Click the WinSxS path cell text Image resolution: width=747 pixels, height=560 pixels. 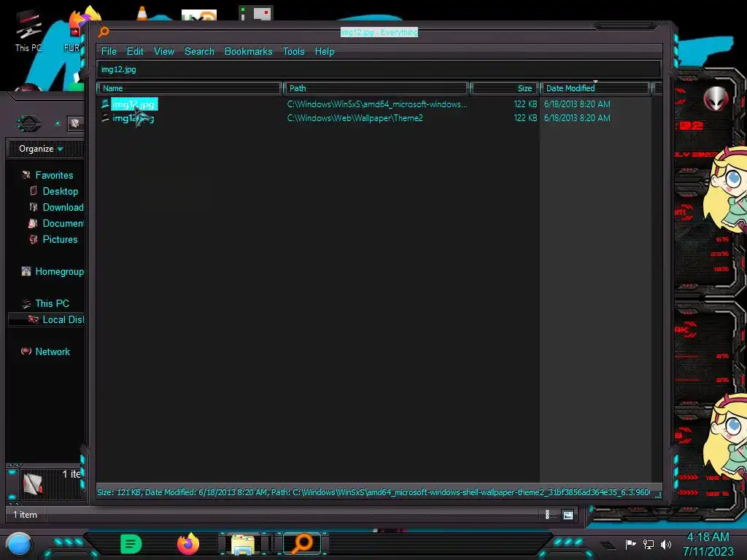(x=377, y=104)
